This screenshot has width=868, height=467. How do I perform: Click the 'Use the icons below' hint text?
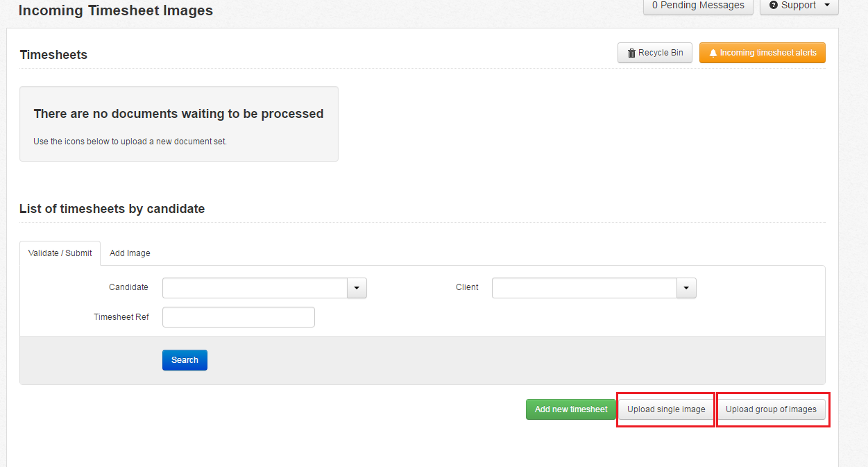(130, 142)
